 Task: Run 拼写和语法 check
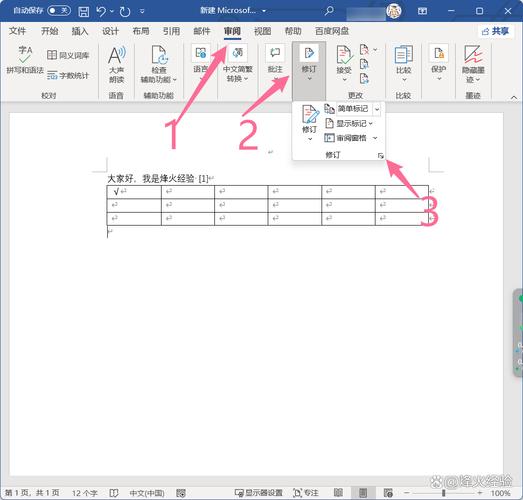click(x=25, y=60)
